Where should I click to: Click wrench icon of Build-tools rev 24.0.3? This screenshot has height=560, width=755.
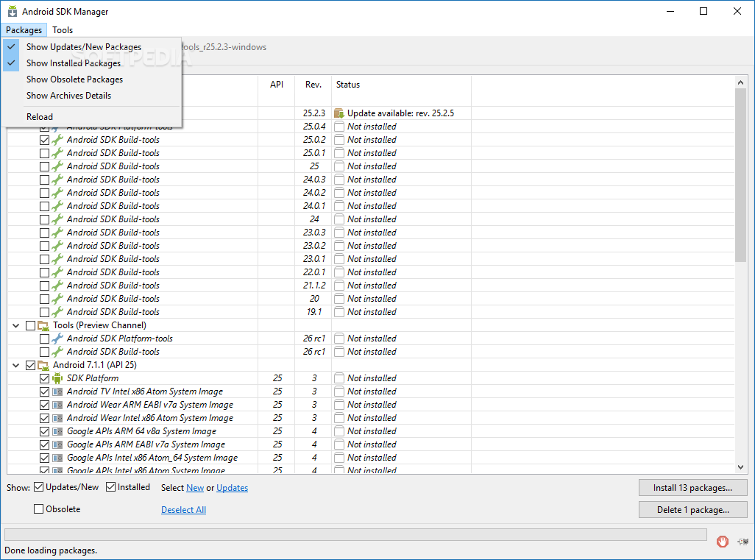pos(57,180)
